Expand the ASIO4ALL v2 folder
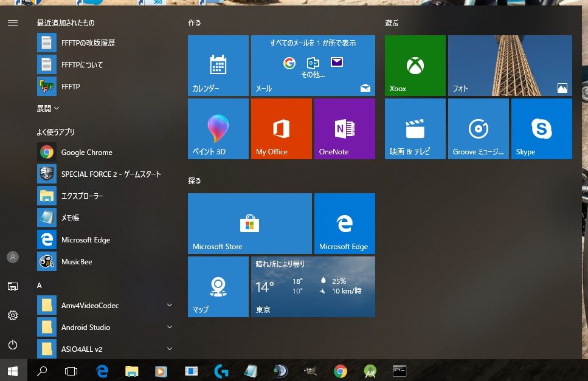Image resolution: width=588 pixels, height=381 pixels. (x=105, y=349)
